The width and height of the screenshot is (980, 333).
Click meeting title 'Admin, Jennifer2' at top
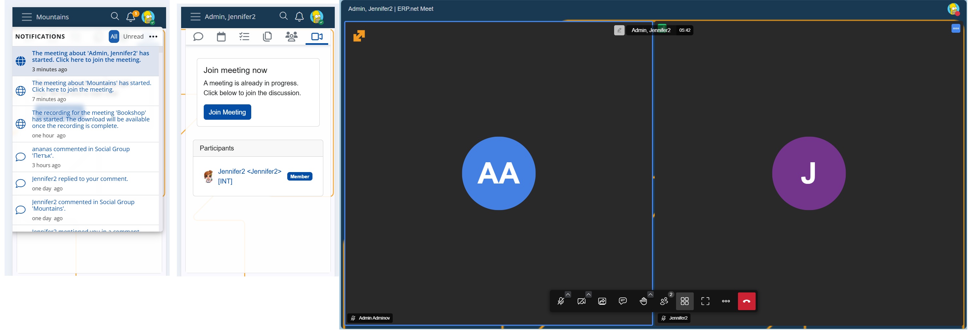coord(650,30)
